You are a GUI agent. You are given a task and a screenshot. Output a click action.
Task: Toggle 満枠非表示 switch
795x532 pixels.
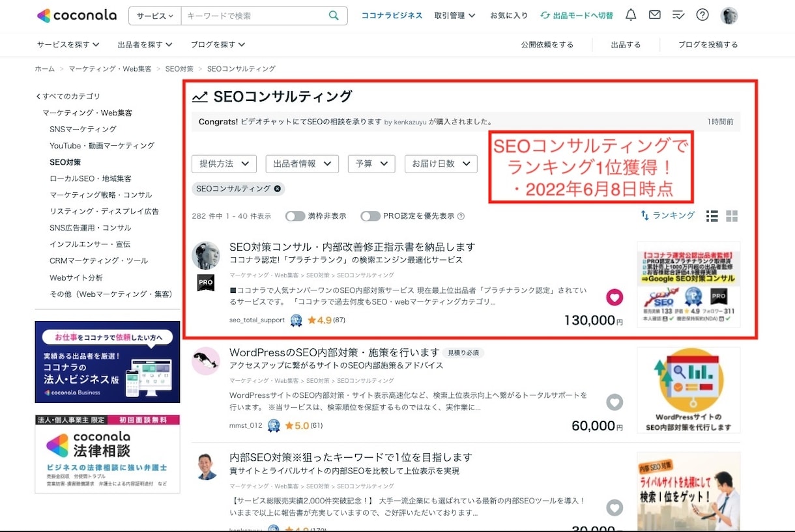click(295, 216)
